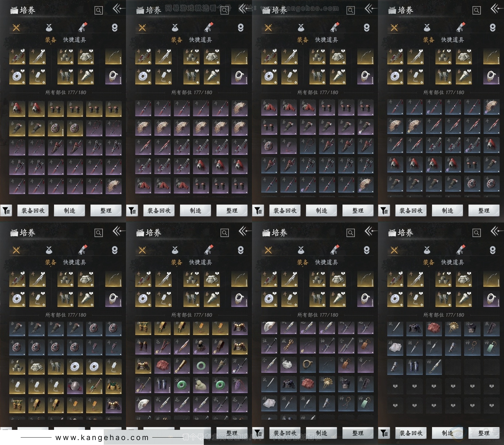Switch to the 快捷道具 tab in the third screenshot
The width and height of the screenshot is (504, 445).
pos(326,40)
